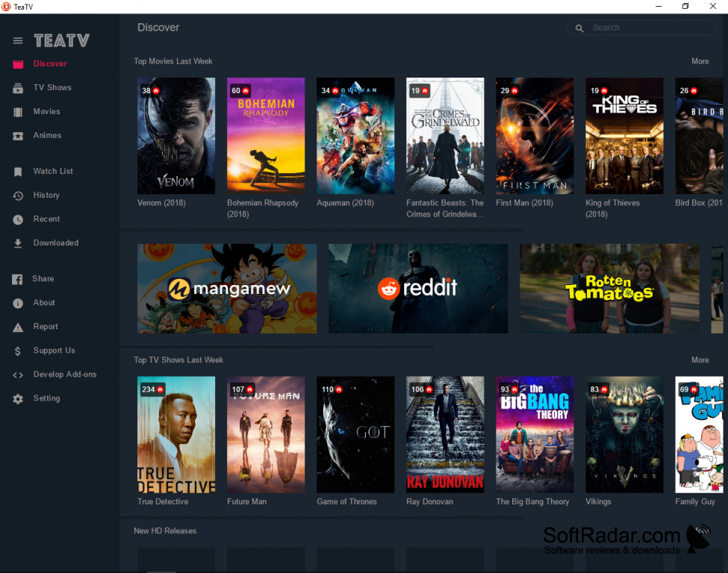Show Recent items
The image size is (728, 573).
[46, 219]
